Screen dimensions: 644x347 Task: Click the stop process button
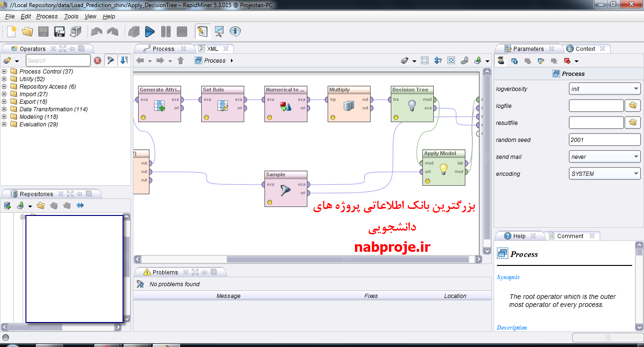182,32
